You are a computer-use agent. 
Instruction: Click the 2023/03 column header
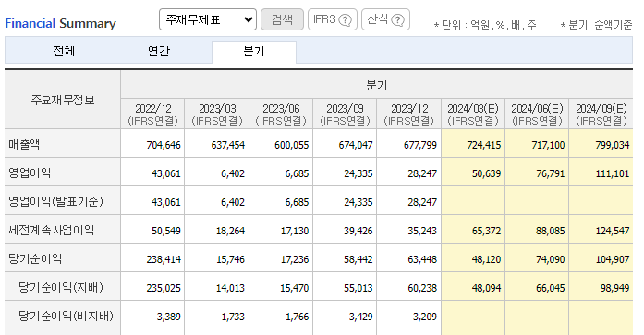click(x=217, y=114)
